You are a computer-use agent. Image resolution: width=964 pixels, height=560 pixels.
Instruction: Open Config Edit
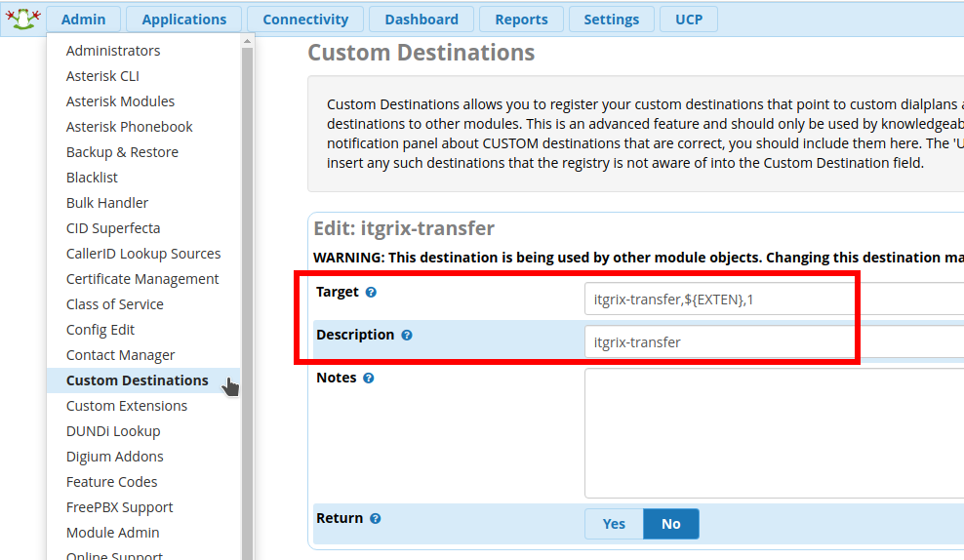click(x=100, y=330)
